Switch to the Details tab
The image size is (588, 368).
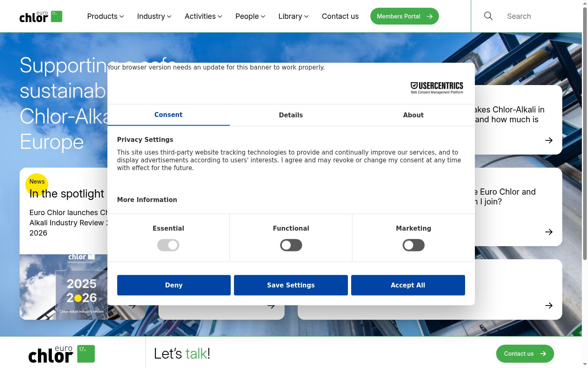[291, 115]
